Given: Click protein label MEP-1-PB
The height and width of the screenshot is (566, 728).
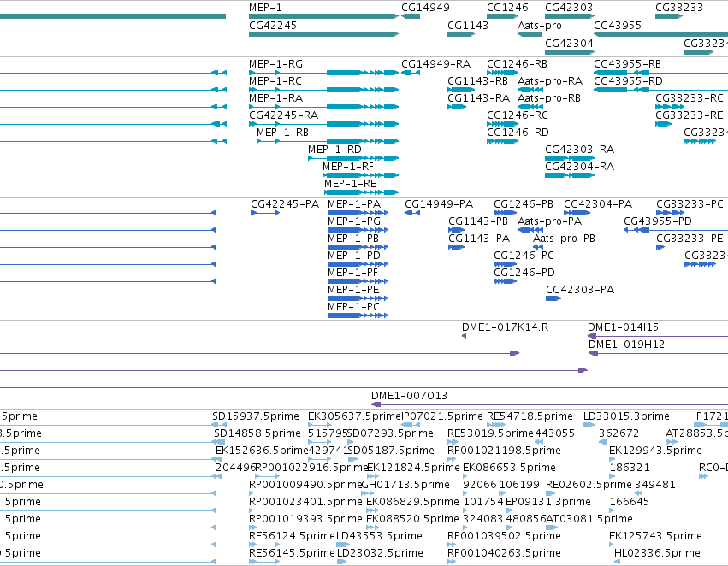Looking at the screenshot, I should (x=353, y=239).
